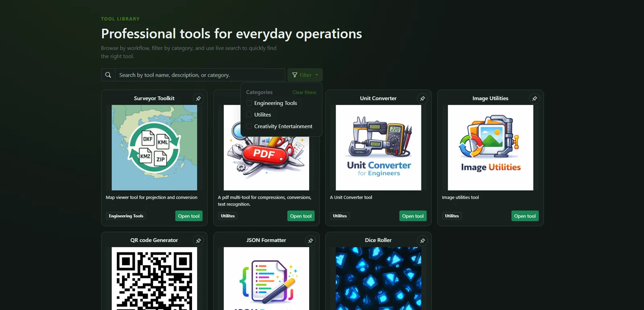The width and height of the screenshot is (644, 310).
Task: Pin the Unit Converter card
Action: 423,99
